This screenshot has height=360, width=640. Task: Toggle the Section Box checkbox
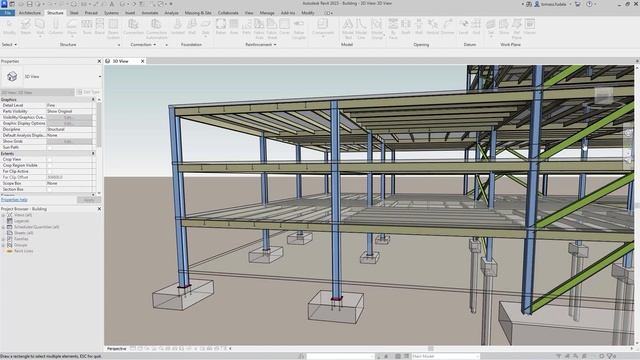(49, 189)
